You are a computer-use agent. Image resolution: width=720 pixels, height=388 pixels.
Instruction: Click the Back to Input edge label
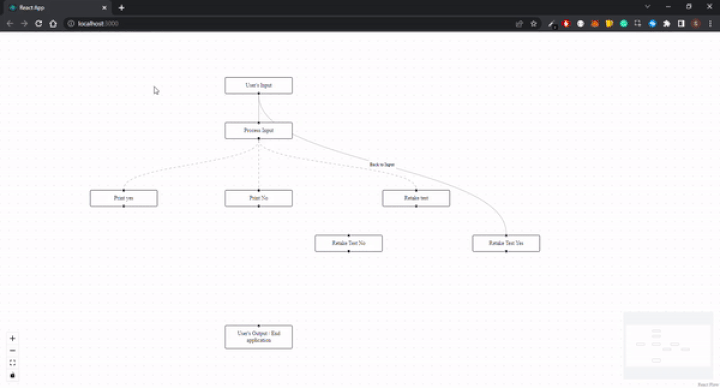[382, 164]
